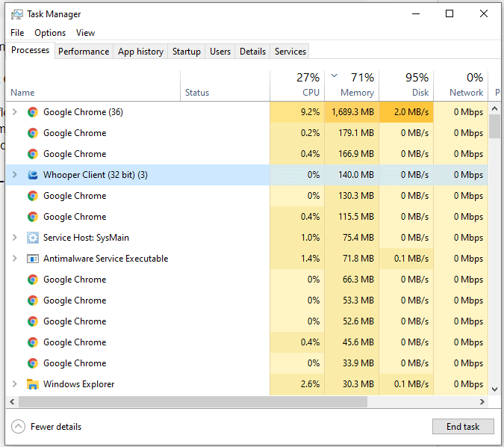Image resolution: width=504 pixels, height=447 pixels.
Task: Switch to the App history tab
Action: coord(140,52)
